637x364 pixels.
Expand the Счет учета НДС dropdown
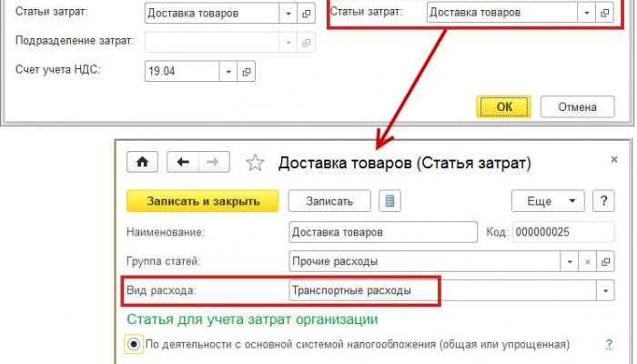(x=228, y=71)
